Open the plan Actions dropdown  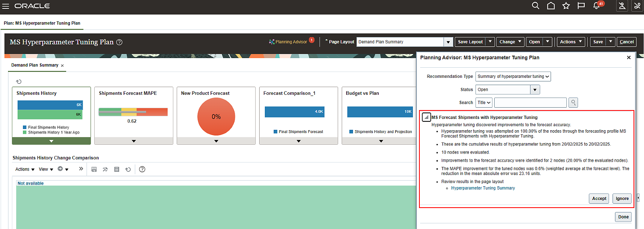click(x=571, y=42)
